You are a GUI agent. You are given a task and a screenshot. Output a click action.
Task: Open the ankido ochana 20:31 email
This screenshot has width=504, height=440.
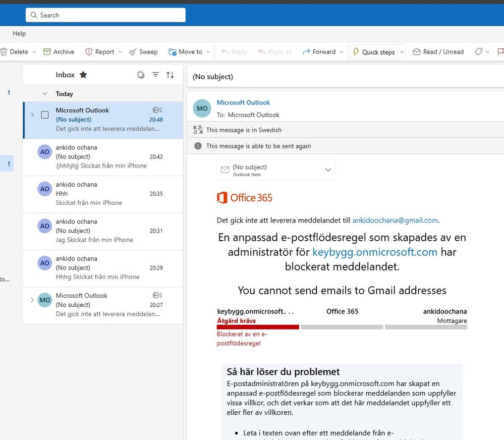click(x=103, y=231)
